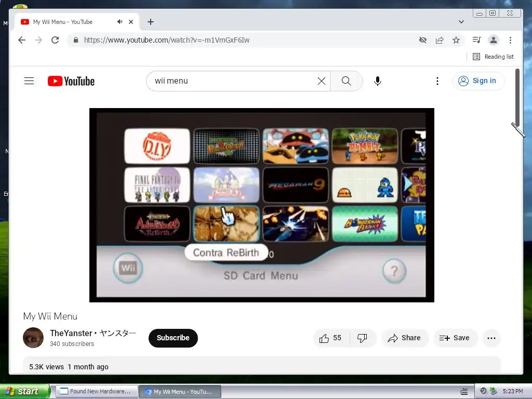Close the My Wii Menu tab
This screenshot has height=399, width=532.
[x=131, y=22]
